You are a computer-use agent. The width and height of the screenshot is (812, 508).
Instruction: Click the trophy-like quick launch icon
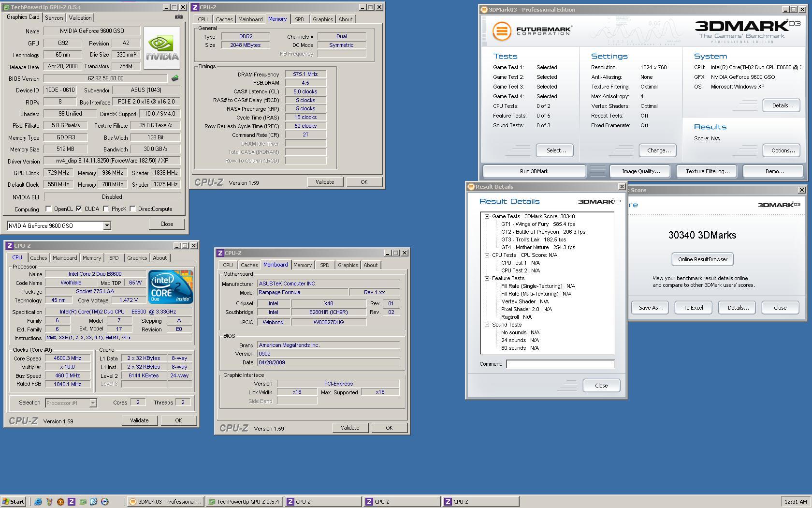coord(49,502)
